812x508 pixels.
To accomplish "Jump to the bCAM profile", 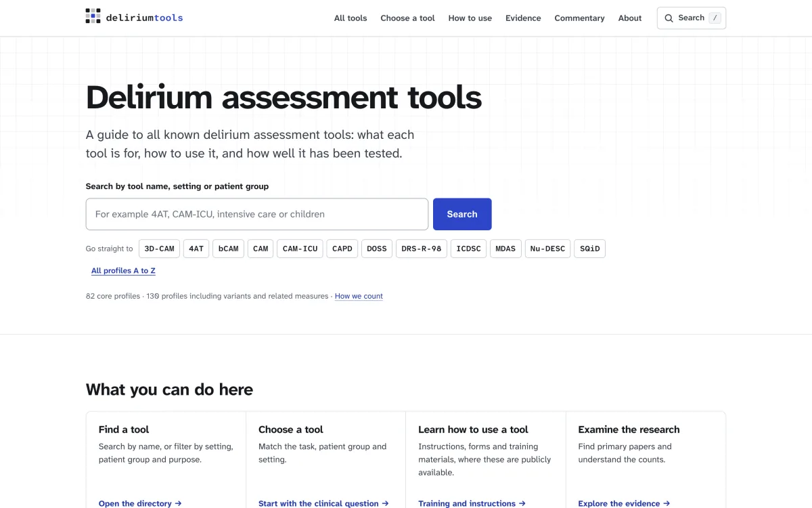I will 228,249.
